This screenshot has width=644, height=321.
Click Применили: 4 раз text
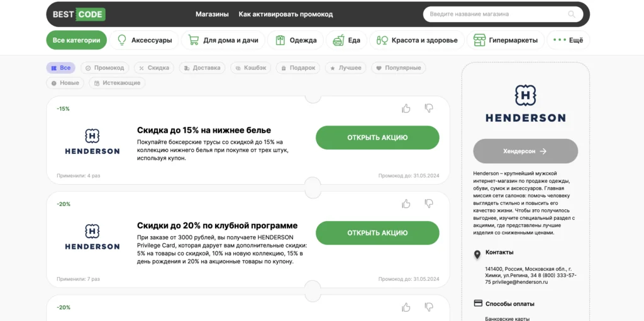[x=79, y=176]
